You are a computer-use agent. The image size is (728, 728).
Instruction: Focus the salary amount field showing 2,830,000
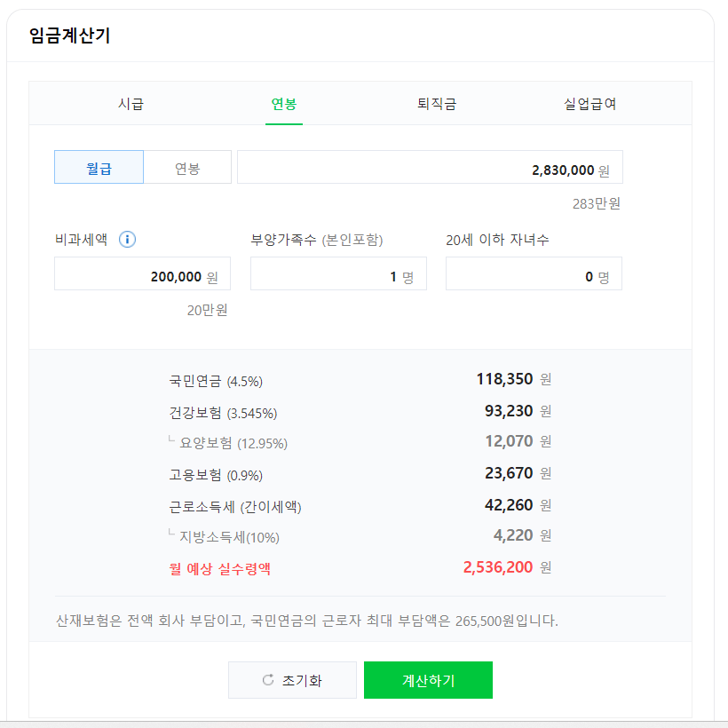tap(430, 167)
